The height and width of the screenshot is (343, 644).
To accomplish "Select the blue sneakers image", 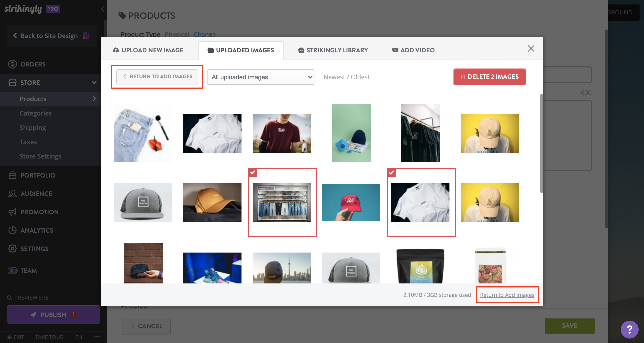I will click(212, 268).
